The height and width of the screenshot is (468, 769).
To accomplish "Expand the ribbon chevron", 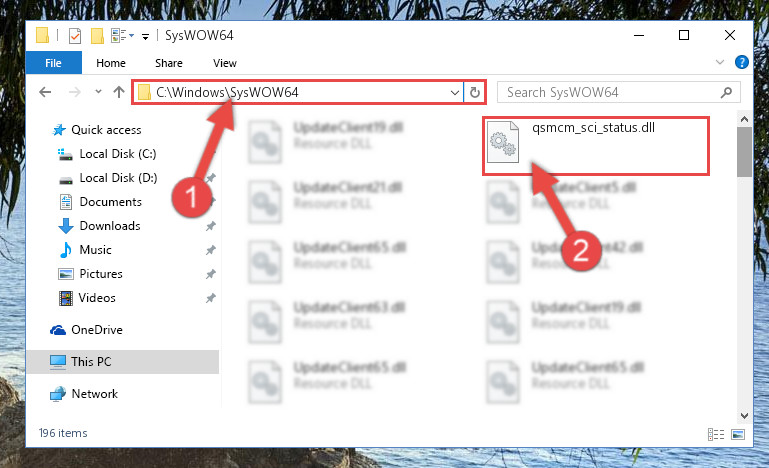I will click(x=719, y=62).
